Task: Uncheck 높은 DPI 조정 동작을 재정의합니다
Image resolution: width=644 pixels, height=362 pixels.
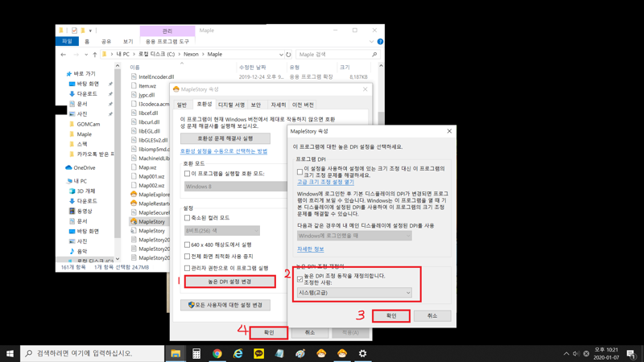Action: pyautogui.click(x=299, y=279)
